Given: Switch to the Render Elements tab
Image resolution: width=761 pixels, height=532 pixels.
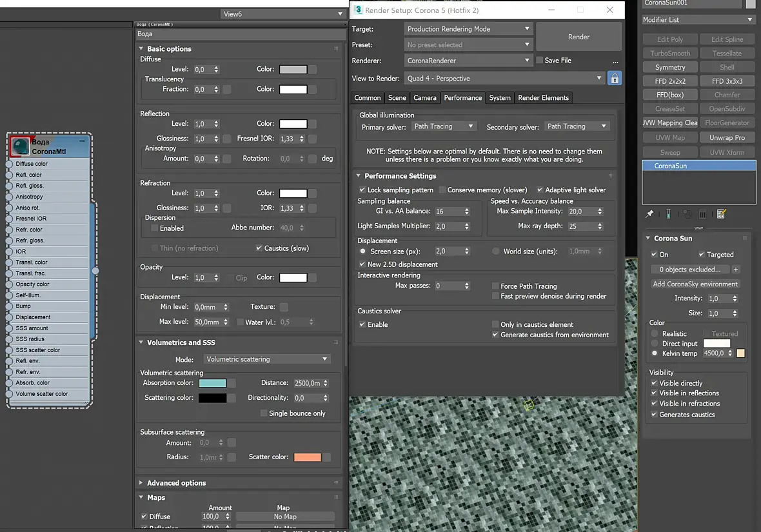Looking at the screenshot, I should 543,98.
